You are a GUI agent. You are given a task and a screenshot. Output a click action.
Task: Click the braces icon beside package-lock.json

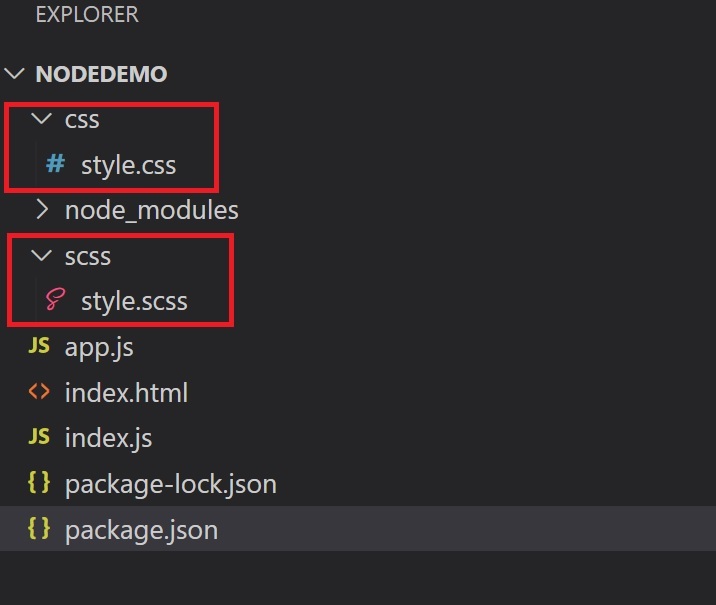(39, 483)
